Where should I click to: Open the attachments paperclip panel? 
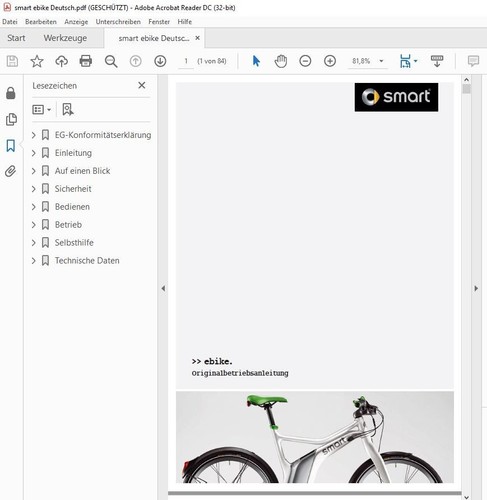coord(10,171)
